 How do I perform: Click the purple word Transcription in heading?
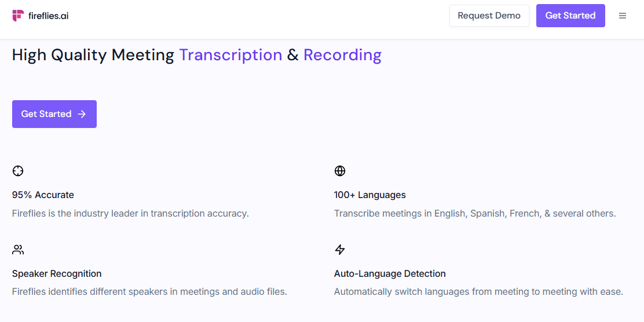click(x=231, y=55)
